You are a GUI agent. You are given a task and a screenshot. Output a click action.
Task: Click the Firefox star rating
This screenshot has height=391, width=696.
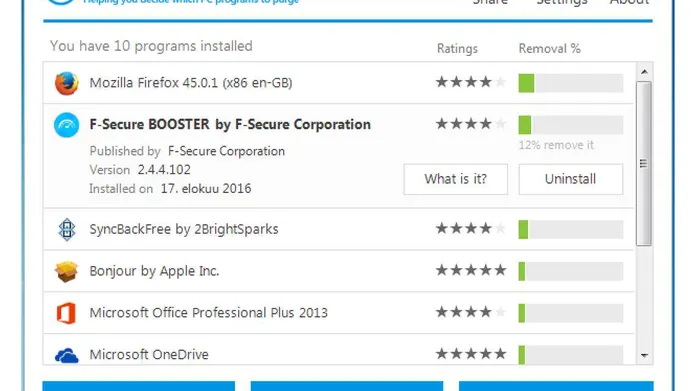coord(471,82)
